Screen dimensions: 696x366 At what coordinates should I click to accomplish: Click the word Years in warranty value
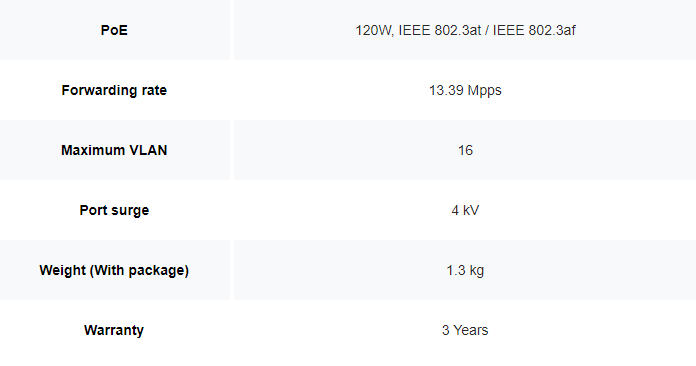(x=471, y=330)
